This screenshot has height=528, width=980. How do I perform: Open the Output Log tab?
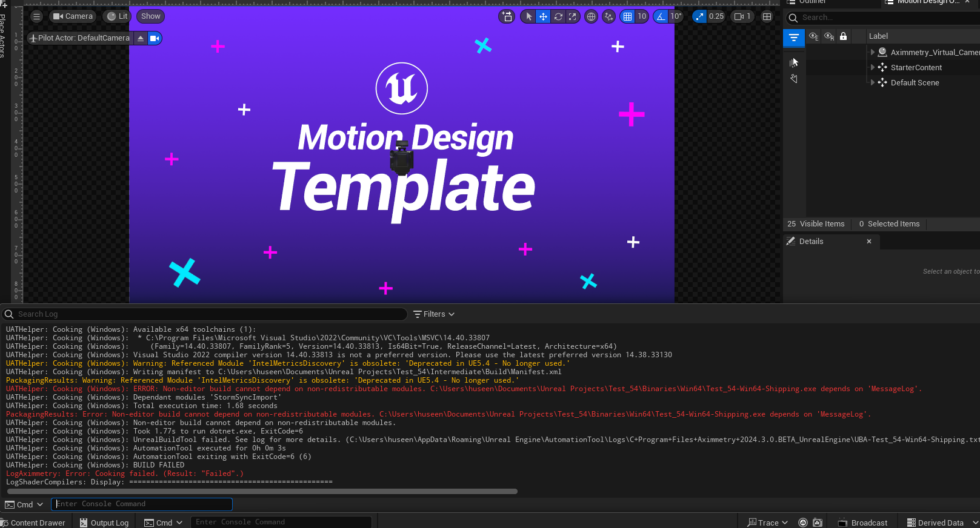tap(104, 523)
